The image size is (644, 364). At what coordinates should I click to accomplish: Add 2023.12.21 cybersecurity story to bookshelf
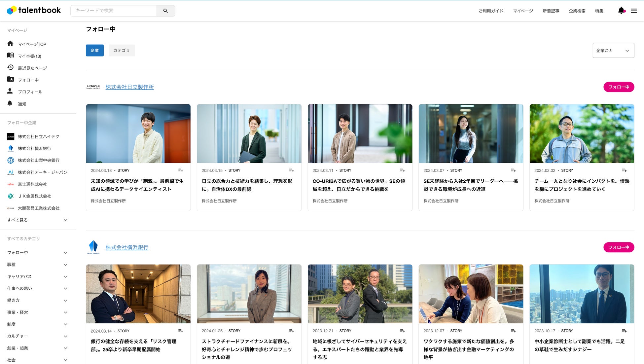(x=402, y=331)
